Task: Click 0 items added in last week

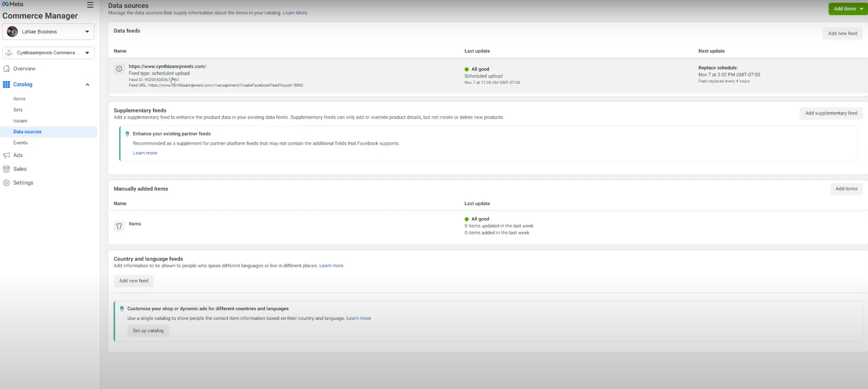Action: tap(497, 233)
